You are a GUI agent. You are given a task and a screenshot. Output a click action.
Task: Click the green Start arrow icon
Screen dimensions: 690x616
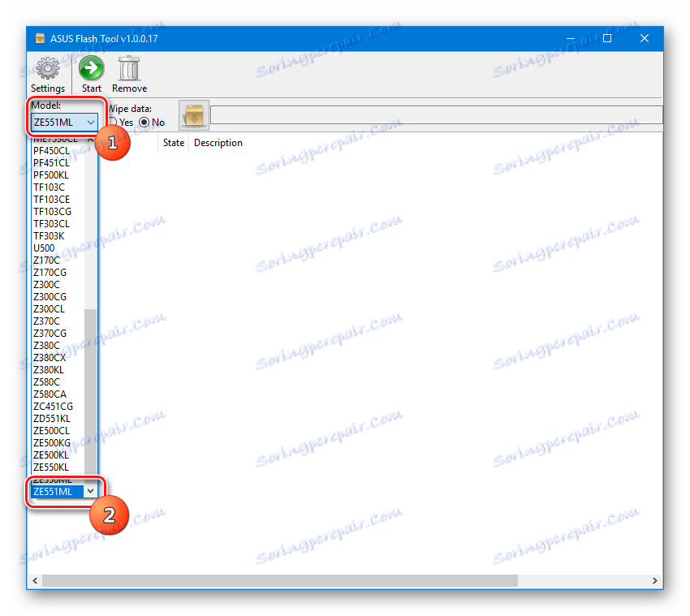[91, 67]
